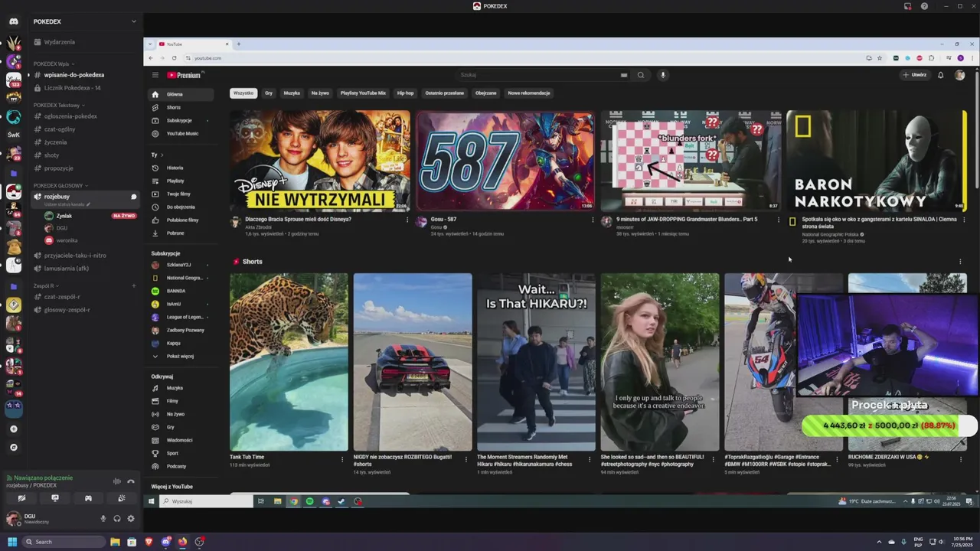Open the czat-ogólny text channel
980x551 pixels.
click(x=84, y=129)
